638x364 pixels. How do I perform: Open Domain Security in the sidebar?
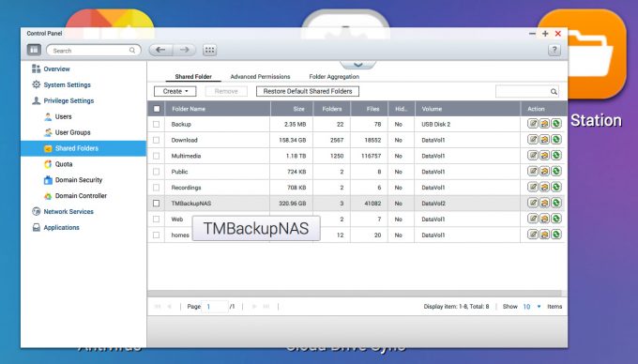click(x=73, y=180)
